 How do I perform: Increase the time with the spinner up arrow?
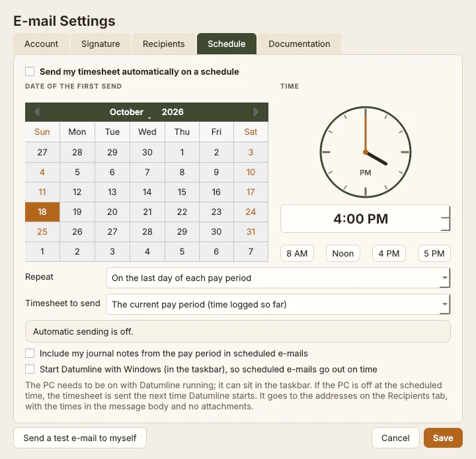click(446, 212)
